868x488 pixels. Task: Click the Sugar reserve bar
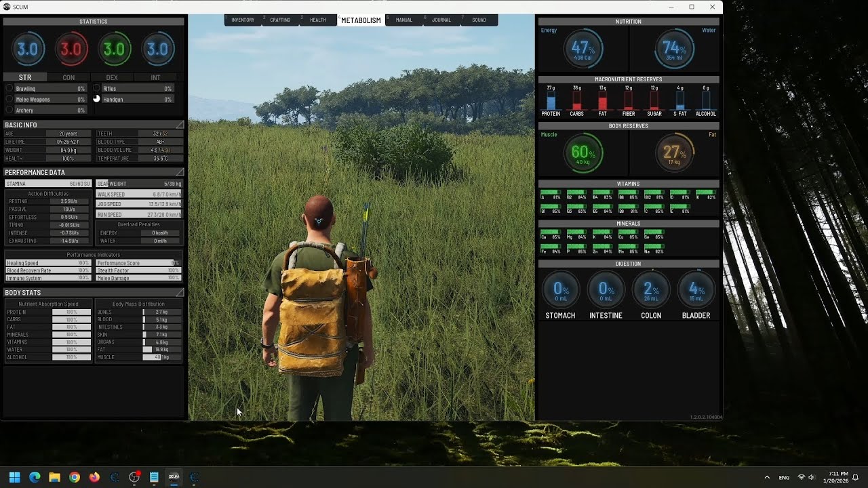point(654,100)
